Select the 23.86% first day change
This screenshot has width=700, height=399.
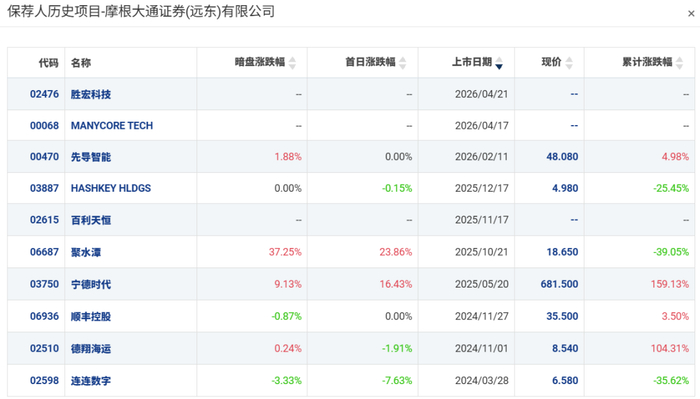pyautogui.click(x=396, y=252)
